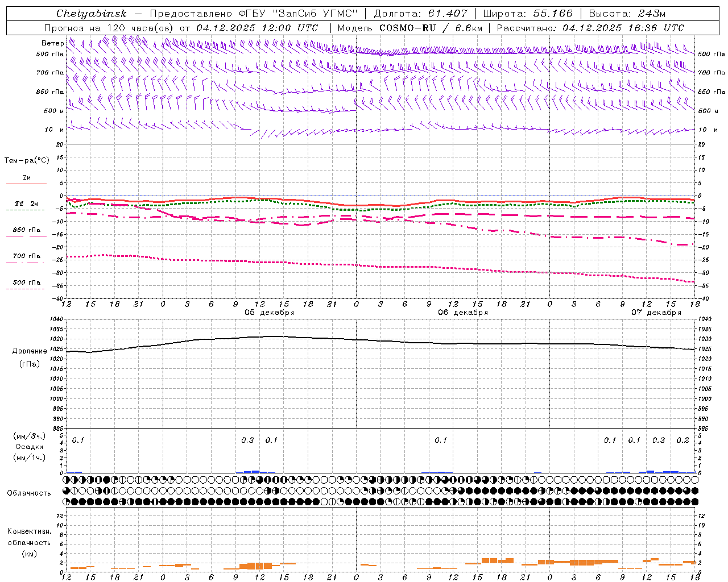The height and width of the screenshot is (582, 728).
Task: Select the Осадки precipitation label
Action: pos(30,447)
